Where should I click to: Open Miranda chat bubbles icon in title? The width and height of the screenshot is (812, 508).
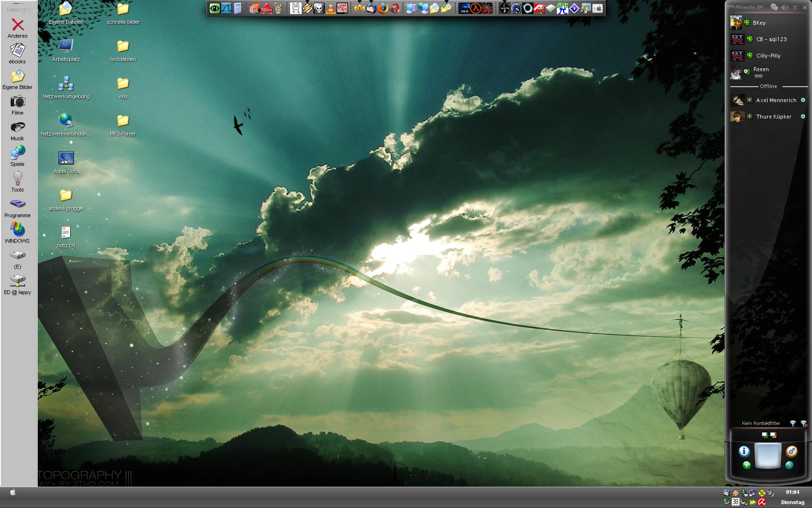click(774, 7)
